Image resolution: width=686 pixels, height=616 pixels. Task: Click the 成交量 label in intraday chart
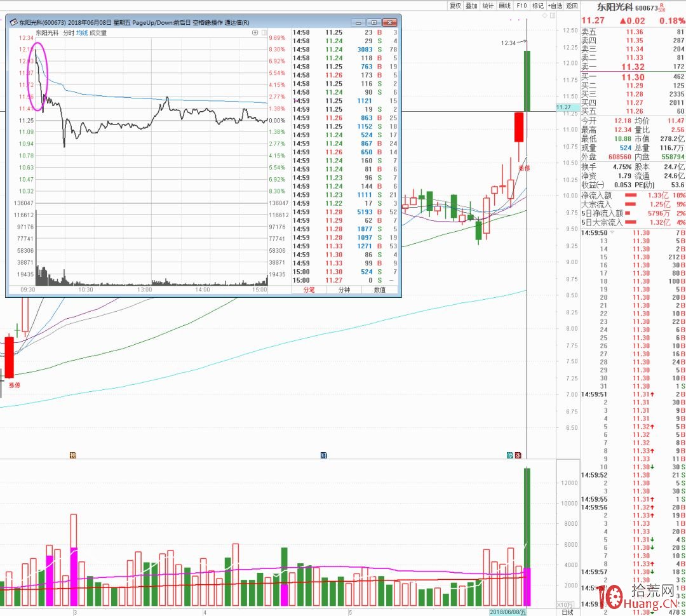[x=98, y=33]
